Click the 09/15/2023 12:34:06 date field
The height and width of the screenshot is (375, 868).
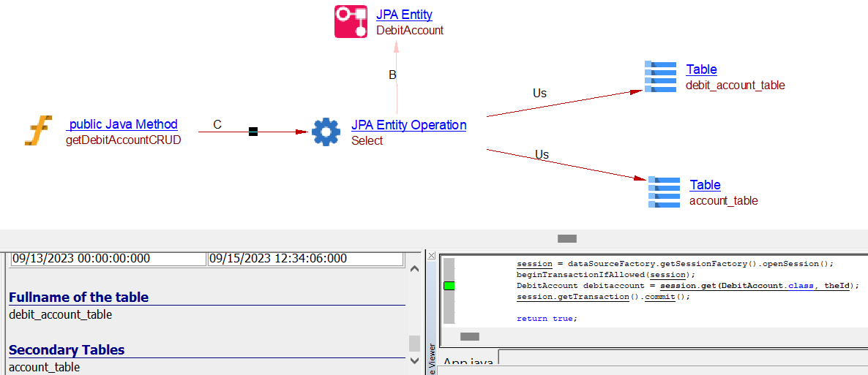pyautogui.click(x=304, y=258)
